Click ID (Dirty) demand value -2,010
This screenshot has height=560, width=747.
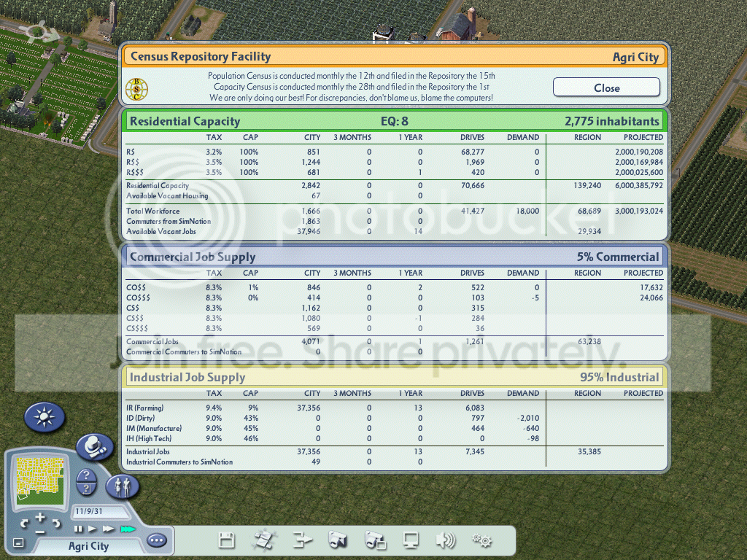(528, 418)
